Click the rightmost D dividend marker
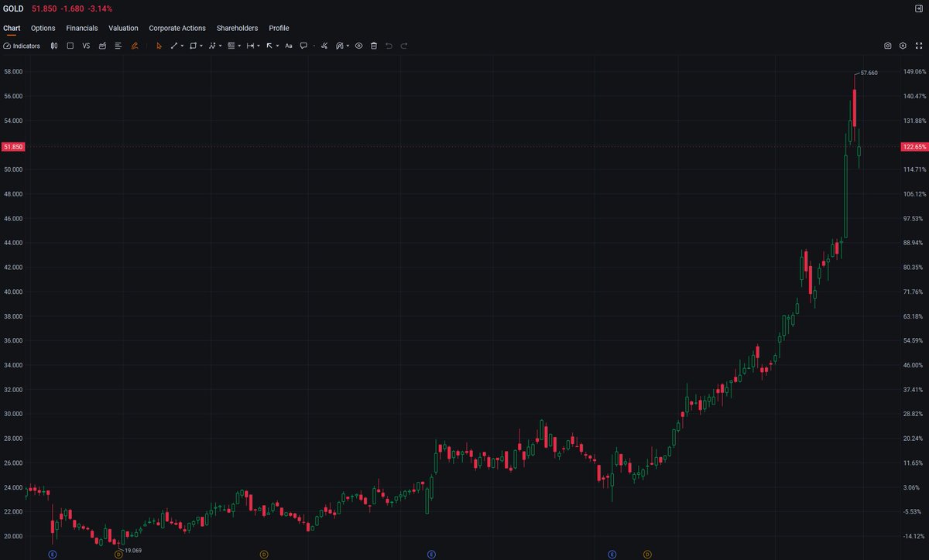The width and height of the screenshot is (929, 560). pos(647,554)
